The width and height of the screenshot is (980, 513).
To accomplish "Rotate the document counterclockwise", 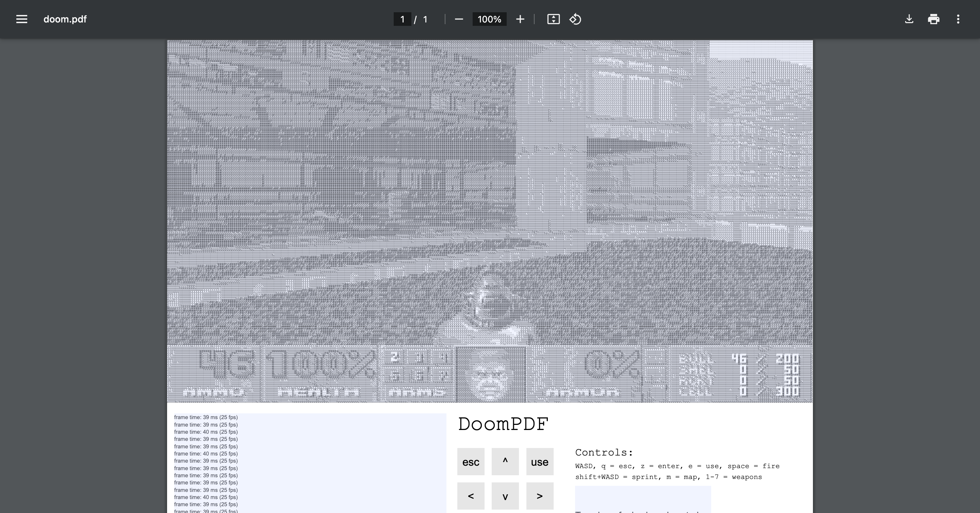I will [x=575, y=19].
